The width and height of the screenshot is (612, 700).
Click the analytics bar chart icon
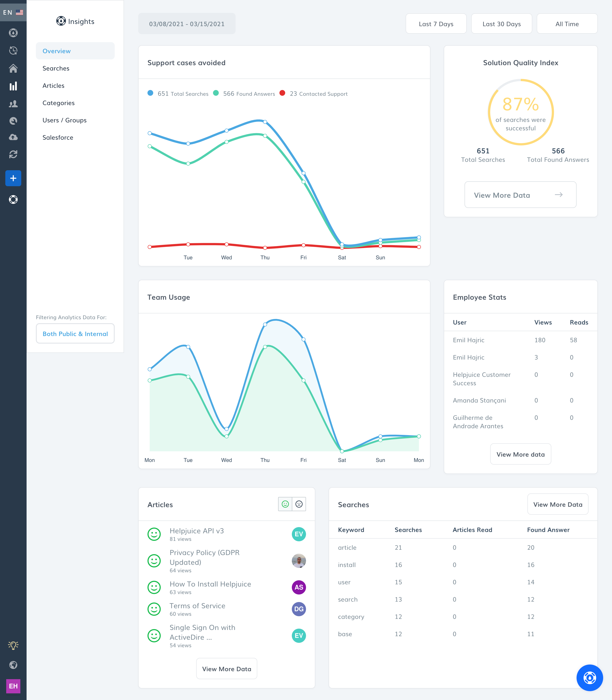13,86
